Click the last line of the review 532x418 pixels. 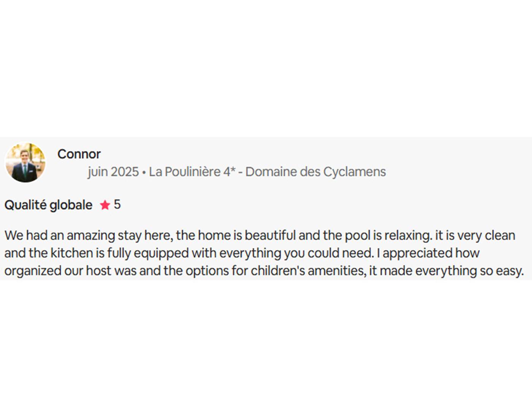[x=264, y=271]
